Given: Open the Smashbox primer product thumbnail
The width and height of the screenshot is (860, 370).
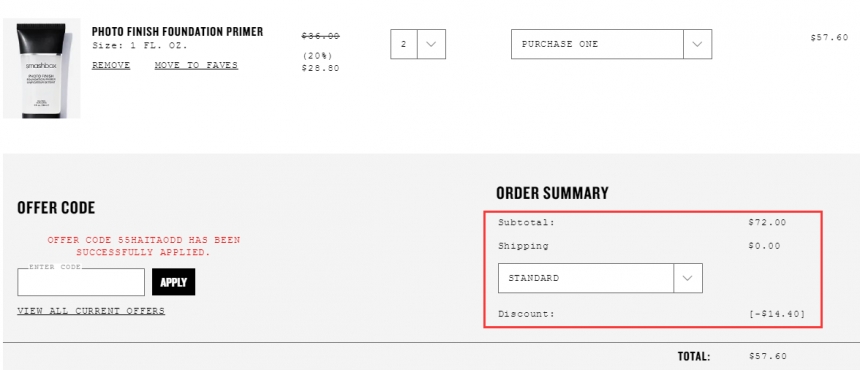Looking at the screenshot, I should tap(42, 69).
